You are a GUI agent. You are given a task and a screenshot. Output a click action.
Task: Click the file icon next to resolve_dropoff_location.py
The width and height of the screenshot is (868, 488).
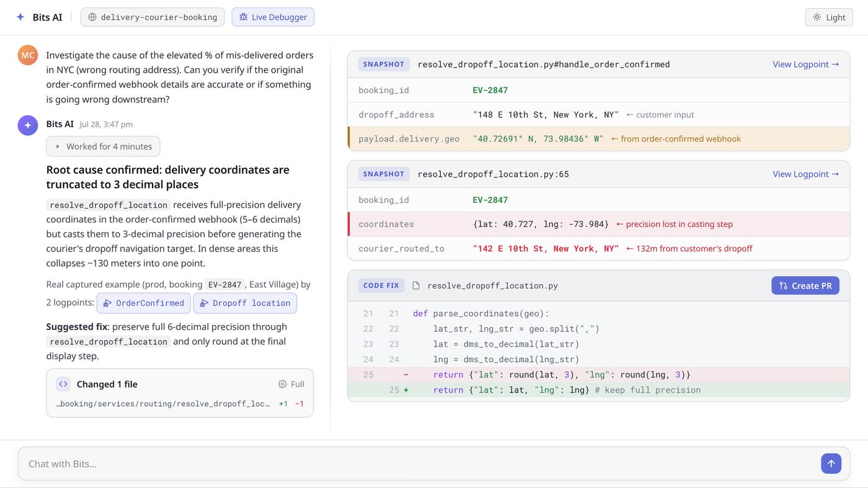click(416, 286)
